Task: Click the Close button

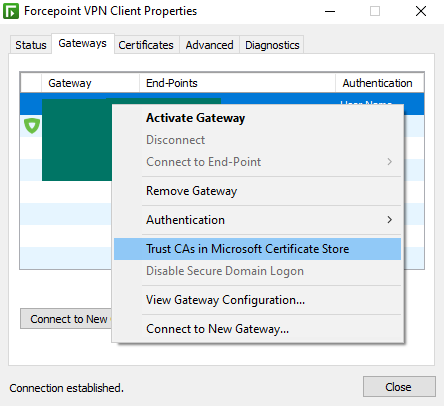Action: pos(399,387)
